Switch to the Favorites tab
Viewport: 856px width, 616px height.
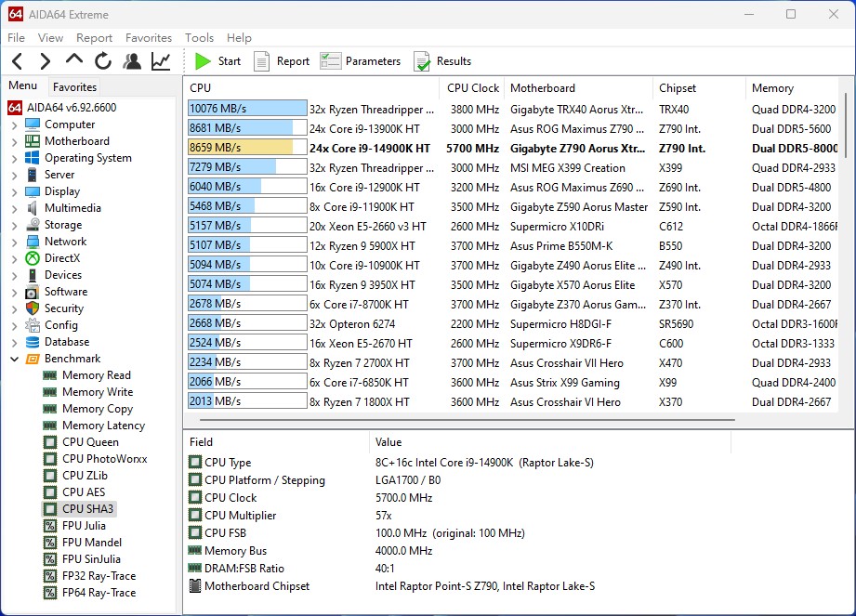74,87
